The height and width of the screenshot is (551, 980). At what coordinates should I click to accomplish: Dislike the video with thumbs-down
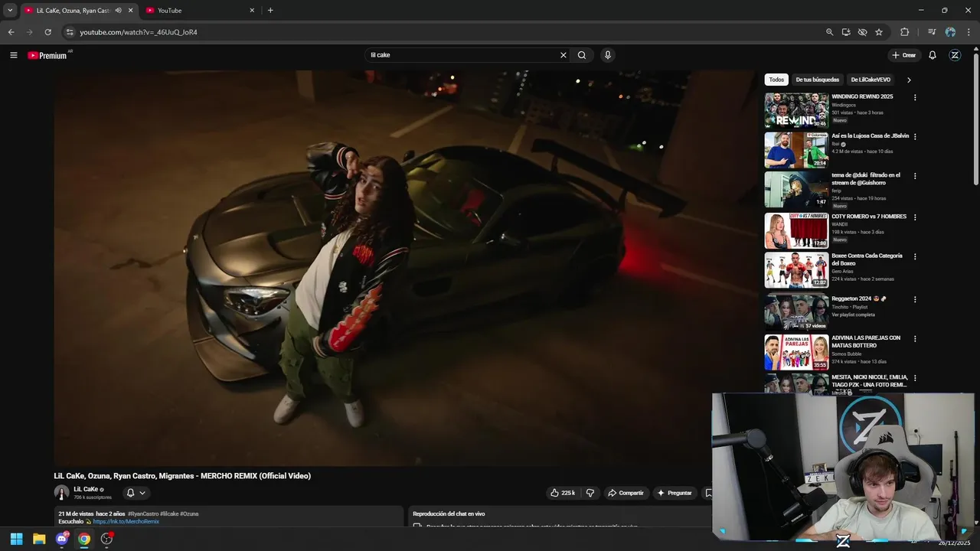tap(590, 493)
